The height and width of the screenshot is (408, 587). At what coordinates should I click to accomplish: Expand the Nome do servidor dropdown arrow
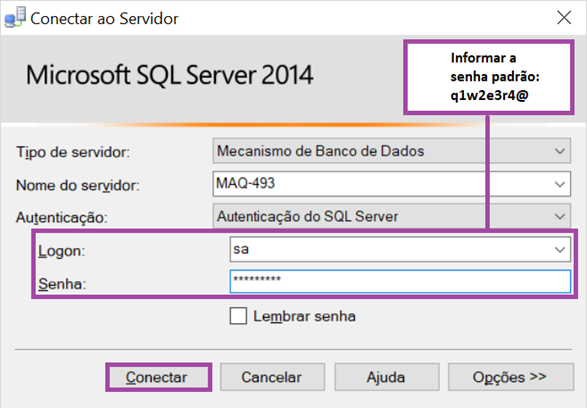click(560, 184)
